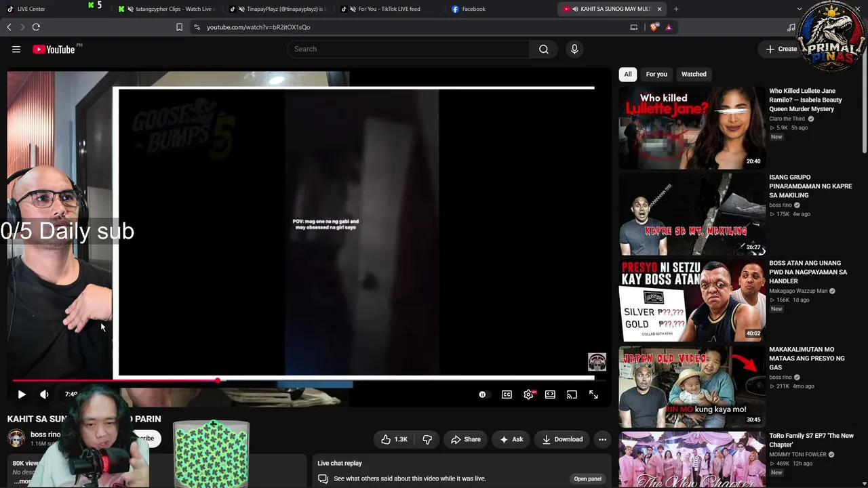Ask about this video
The width and height of the screenshot is (868, 488).
[511, 439]
